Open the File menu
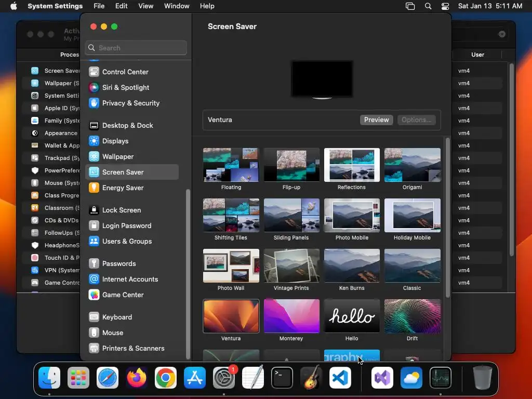Image resolution: width=532 pixels, height=399 pixels. pyautogui.click(x=99, y=6)
